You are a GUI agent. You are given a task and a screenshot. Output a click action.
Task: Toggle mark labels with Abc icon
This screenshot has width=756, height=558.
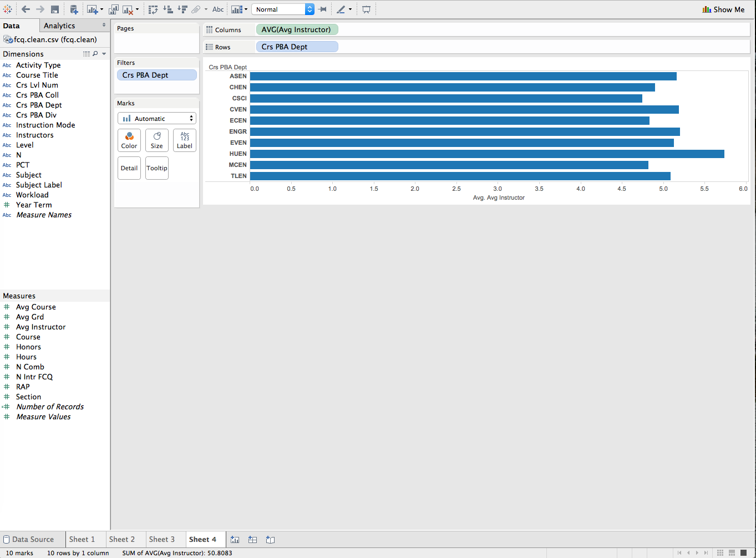218,9
